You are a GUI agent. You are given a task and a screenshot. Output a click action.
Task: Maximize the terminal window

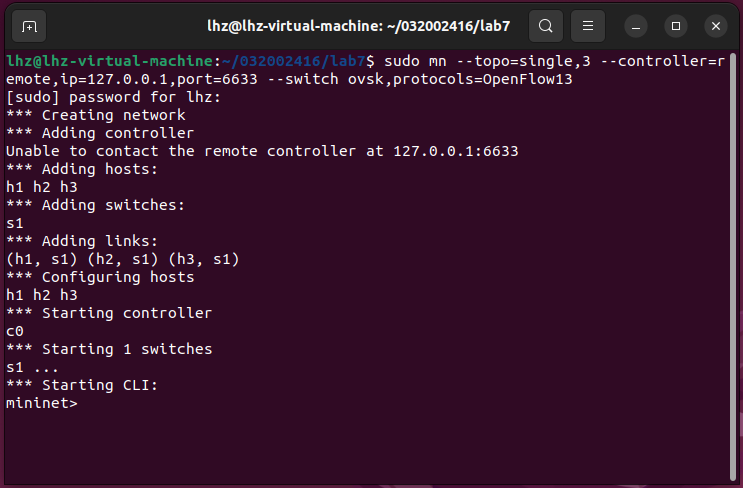coord(676,25)
